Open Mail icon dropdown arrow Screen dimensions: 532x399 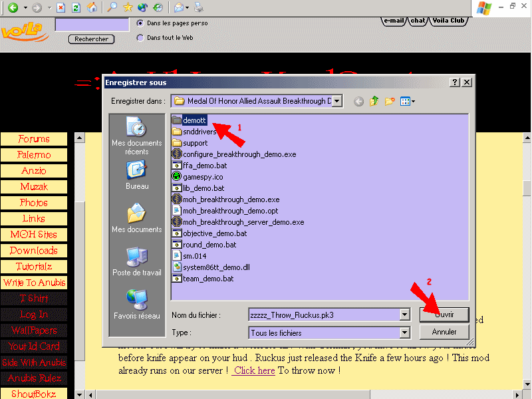(188, 7)
